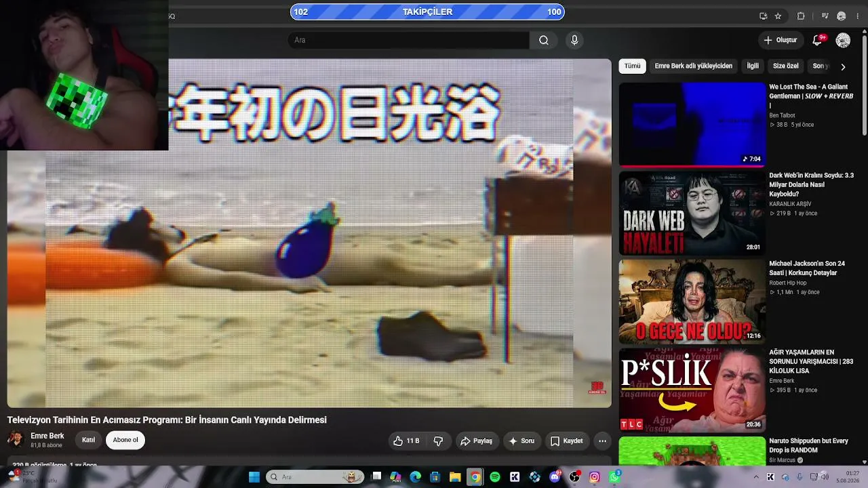The height and width of the screenshot is (488, 868).
Task: Dislike the video with thumbs down
Action: coord(438,441)
